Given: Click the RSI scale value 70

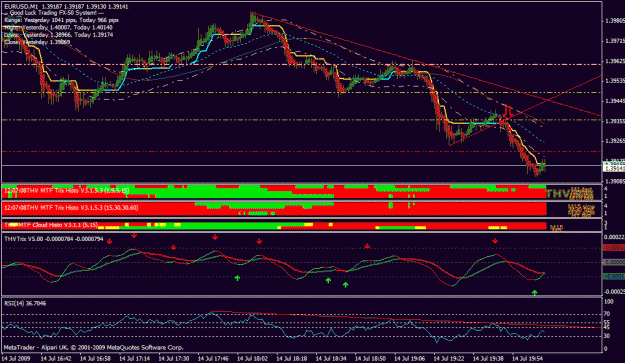Looking at the screenshot, I should tap(607, 314).
